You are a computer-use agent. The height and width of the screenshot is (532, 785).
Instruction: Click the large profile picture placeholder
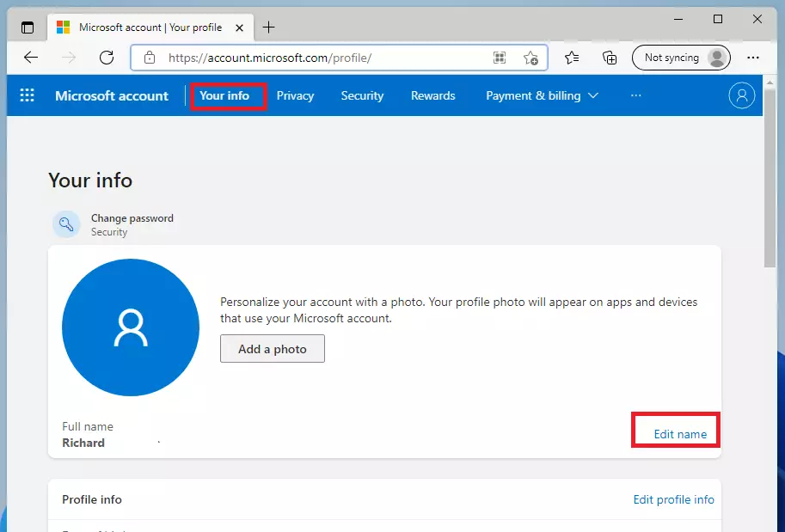click(x=131, y=327)
